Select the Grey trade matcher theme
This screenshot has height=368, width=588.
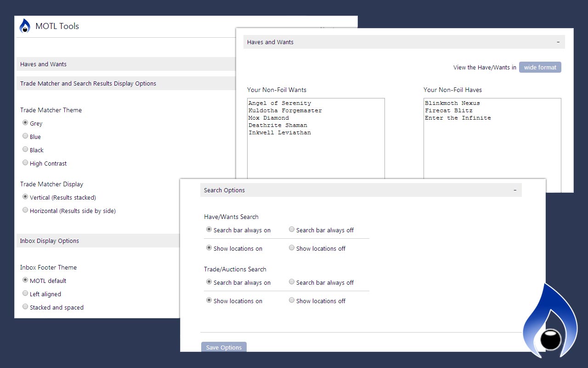25,123
